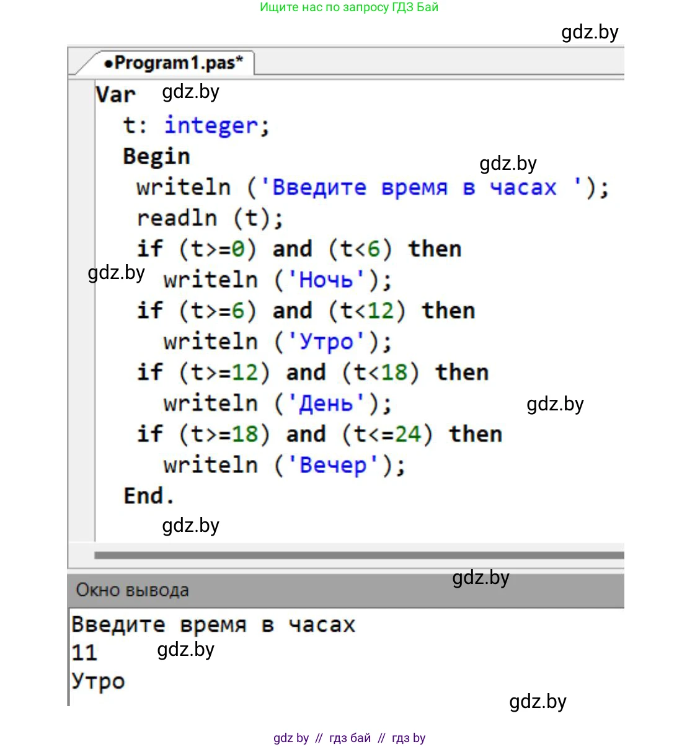The width and height of the screenshot is (700, 747).
Task: Click the 'Введите время в часах' string in code
Action: (414, 187)
